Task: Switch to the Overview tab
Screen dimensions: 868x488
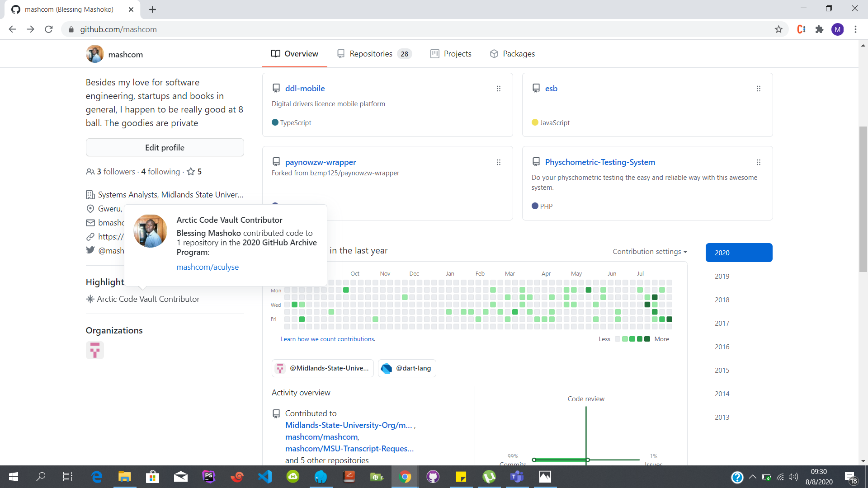Action: coord(295,54)
